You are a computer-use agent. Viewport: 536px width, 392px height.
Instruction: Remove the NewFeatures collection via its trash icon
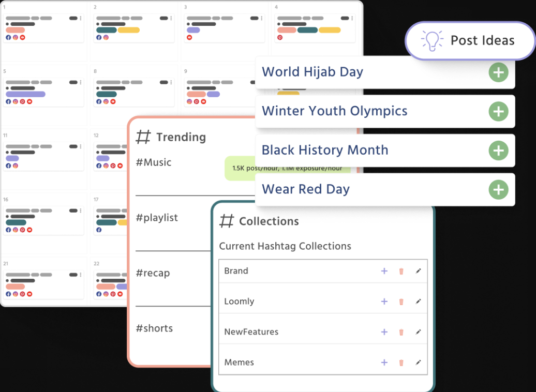[x=401, y=332]
